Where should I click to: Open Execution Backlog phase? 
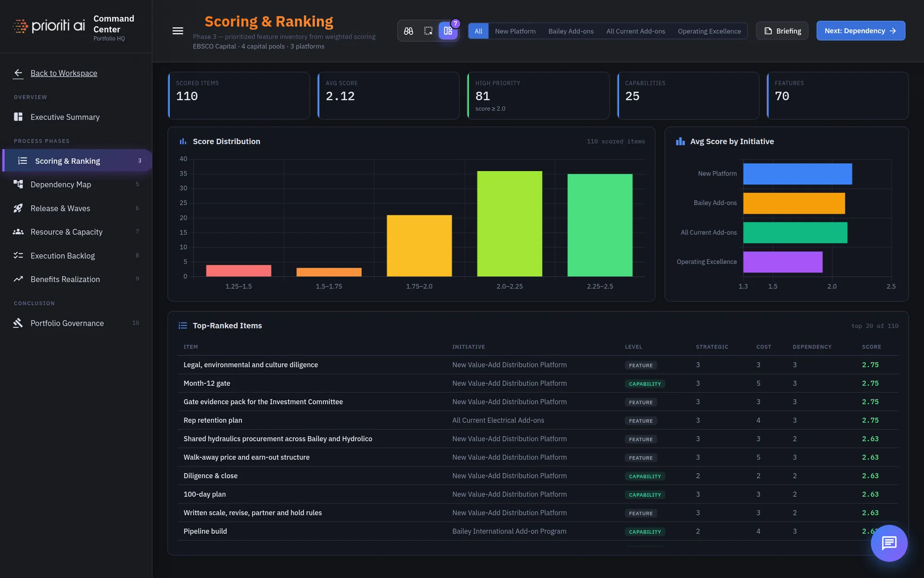pyautogui.click(x=76, y=255)
